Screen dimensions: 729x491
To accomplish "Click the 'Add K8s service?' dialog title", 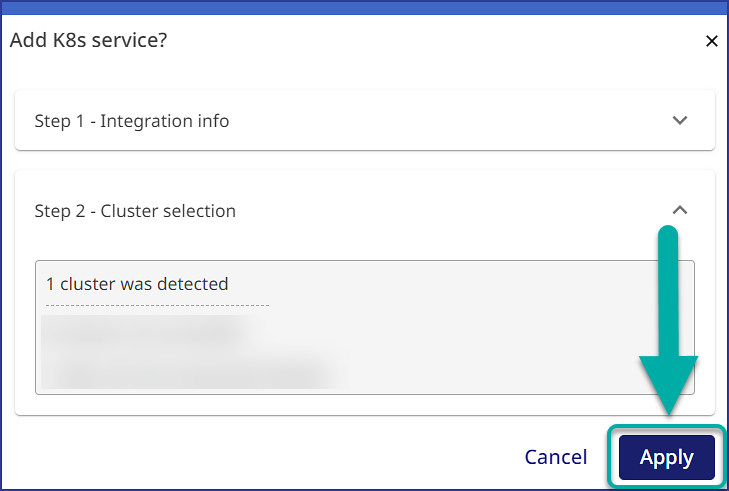I will [x=88, y=41].
